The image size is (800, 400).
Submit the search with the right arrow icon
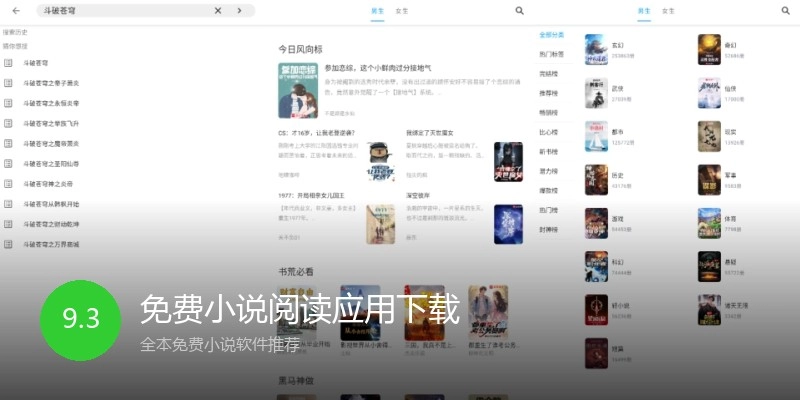[239, 11]
